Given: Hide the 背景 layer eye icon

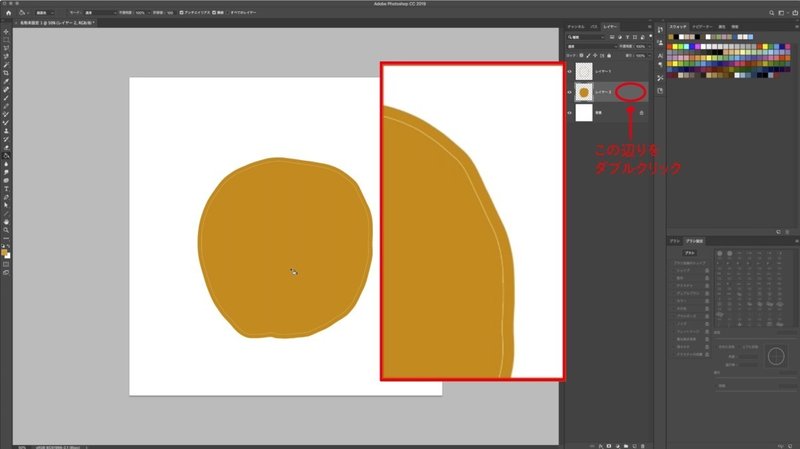Looking at the screenshot, I should click(x=569, y=113).
